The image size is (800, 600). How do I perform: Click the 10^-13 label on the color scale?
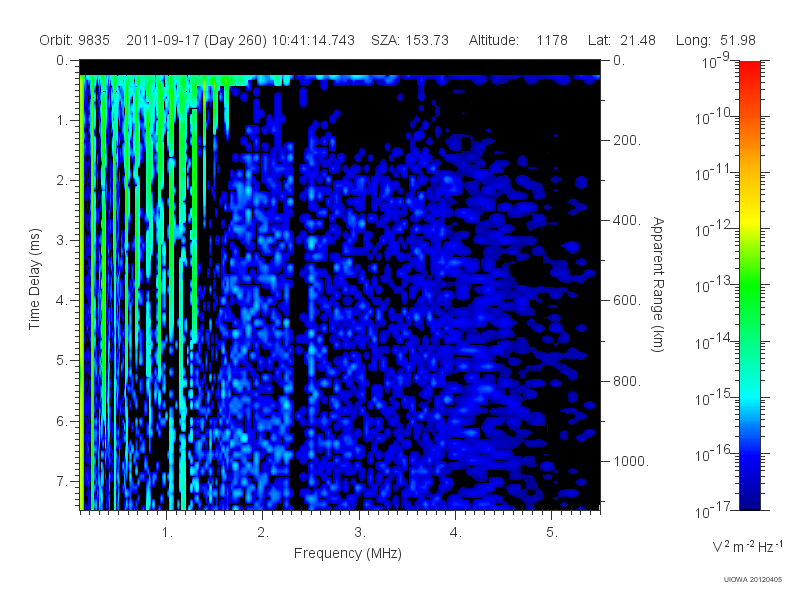point(714,285)
